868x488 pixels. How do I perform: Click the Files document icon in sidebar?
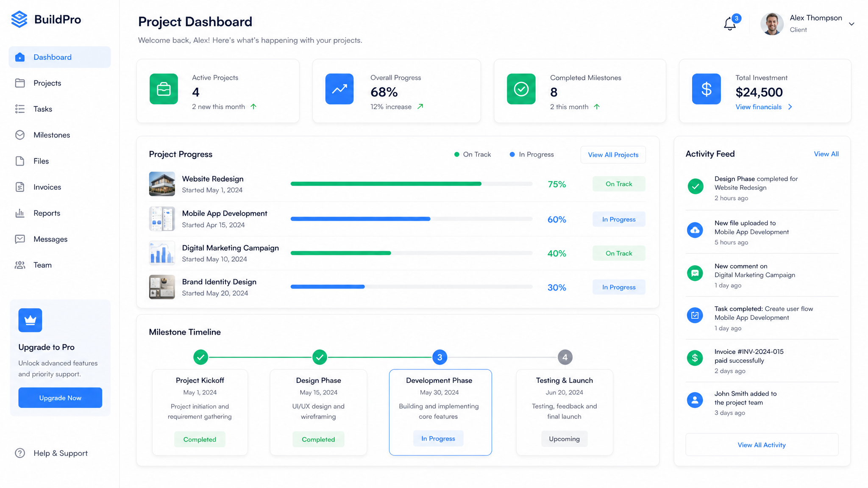pyautogui.click(x=20, y=161)
